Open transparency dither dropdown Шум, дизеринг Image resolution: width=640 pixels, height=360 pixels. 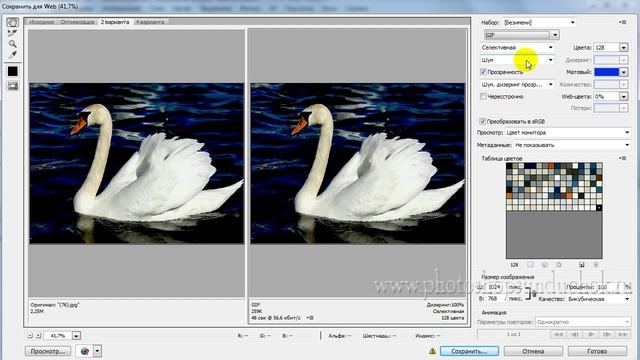tap(517, 84)
